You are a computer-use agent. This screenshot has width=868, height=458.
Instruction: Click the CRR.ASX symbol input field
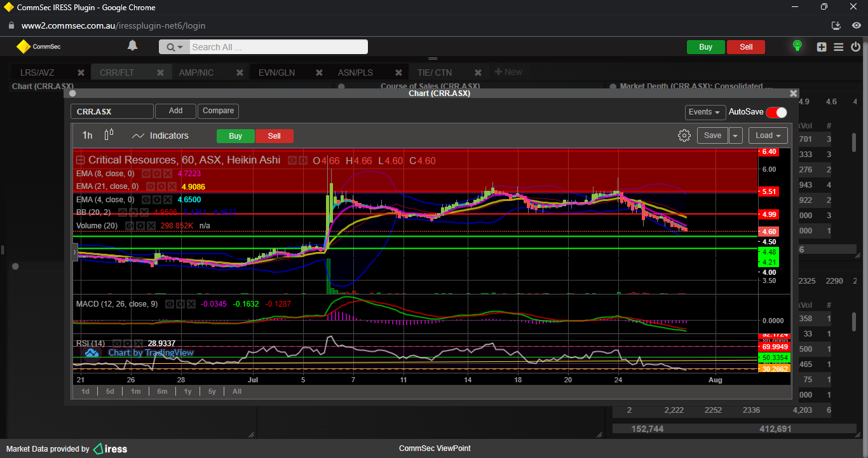coord(112,111)
